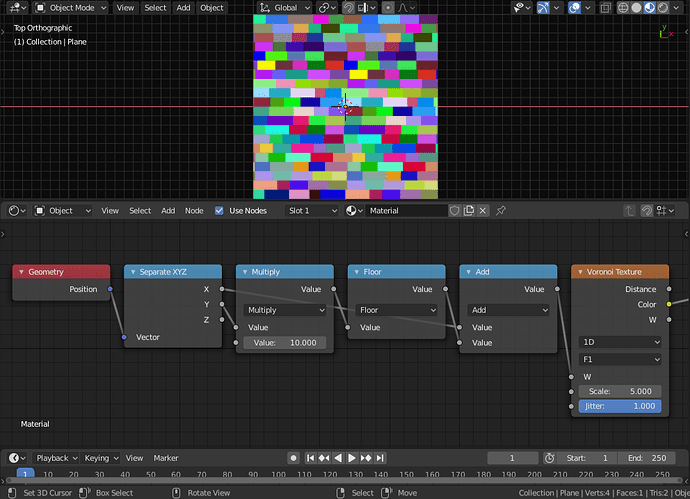Image resolution: width=690 pixels, height=499 pixels.
Task: Toggle the viewport overlays icon
Action: click(x=574, y=7)
